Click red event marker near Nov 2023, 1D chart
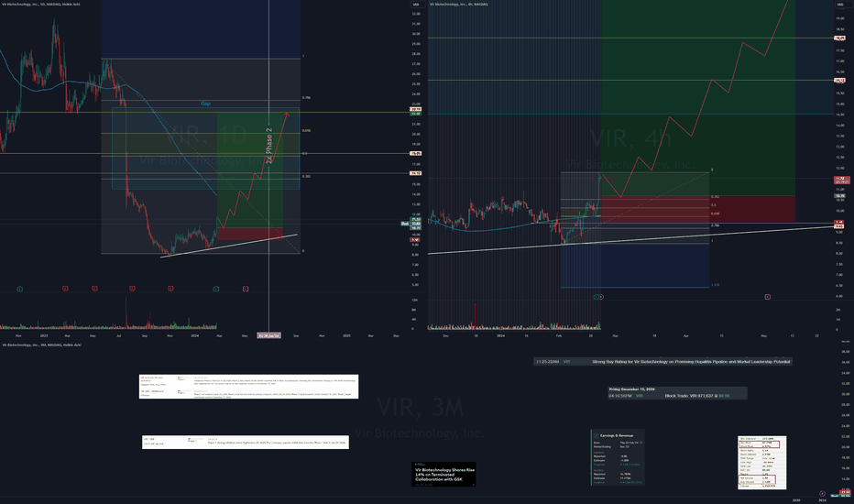This screenshot has width=854, height=504. (x=170, y=289)
